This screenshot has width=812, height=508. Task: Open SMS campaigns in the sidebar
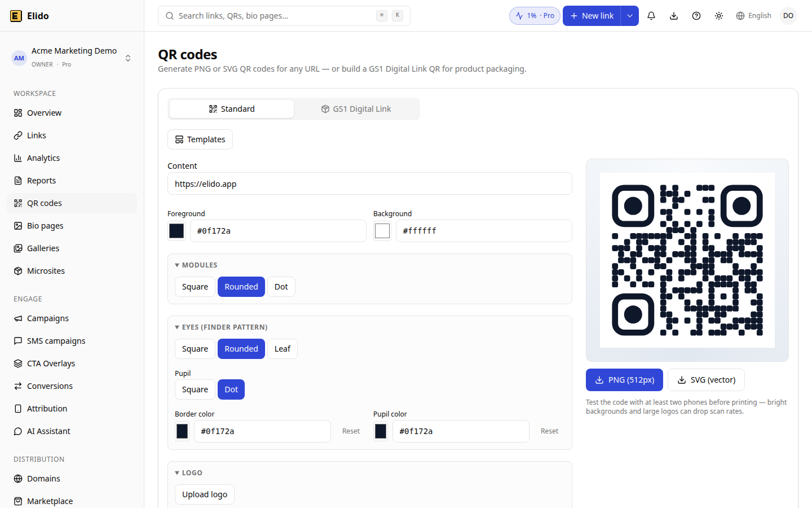coord(72,341)
